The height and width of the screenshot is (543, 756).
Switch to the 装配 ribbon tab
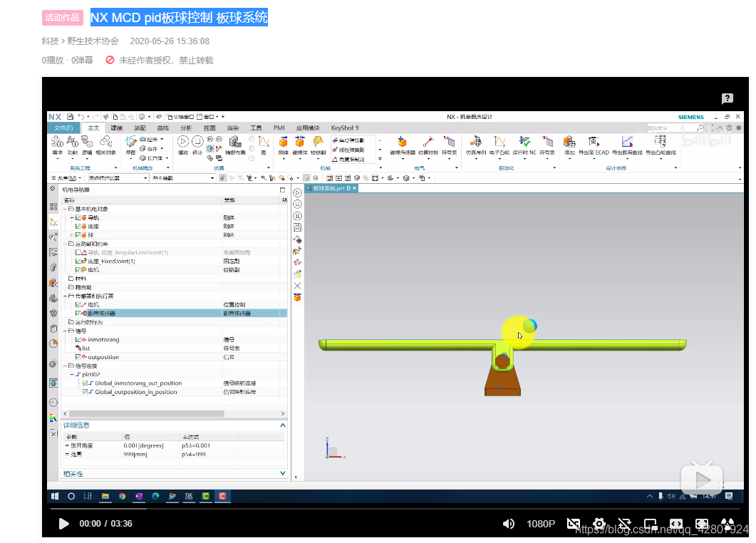tap(140, 128)
